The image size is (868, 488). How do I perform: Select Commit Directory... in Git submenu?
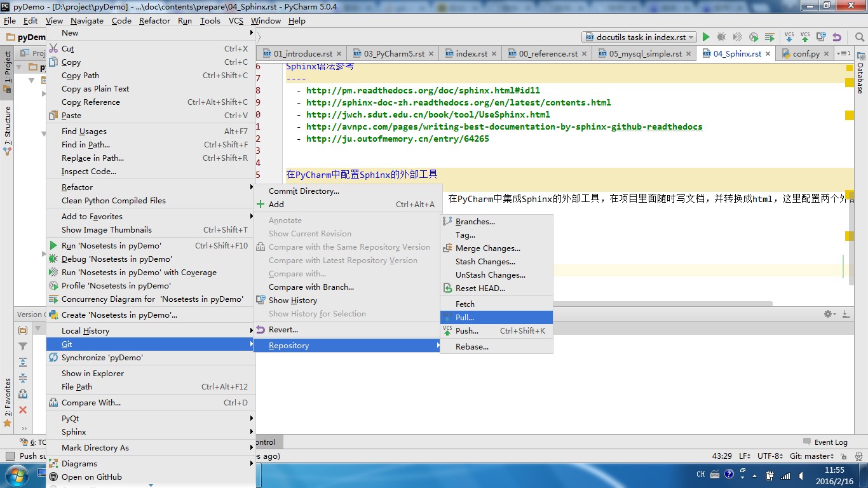(x=348, y=191)
